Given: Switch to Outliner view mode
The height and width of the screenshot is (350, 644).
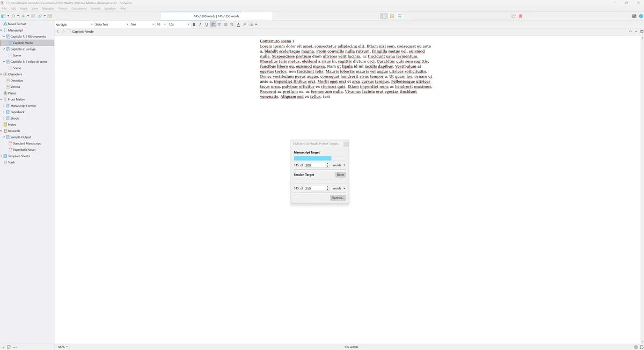Looking at the screenshot, I should pos(400,16).
